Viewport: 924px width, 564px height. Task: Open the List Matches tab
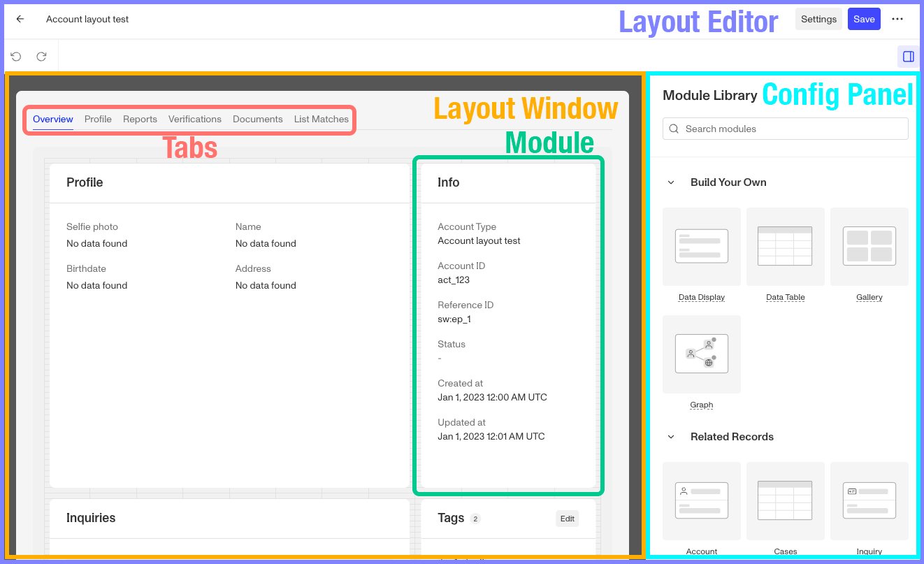[x=322, y=119]
